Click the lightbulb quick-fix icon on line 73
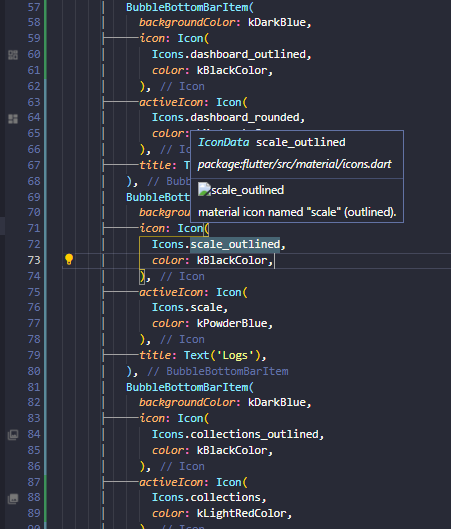The width and height of the screenshot is (451, 529). (x=69, y=259)
